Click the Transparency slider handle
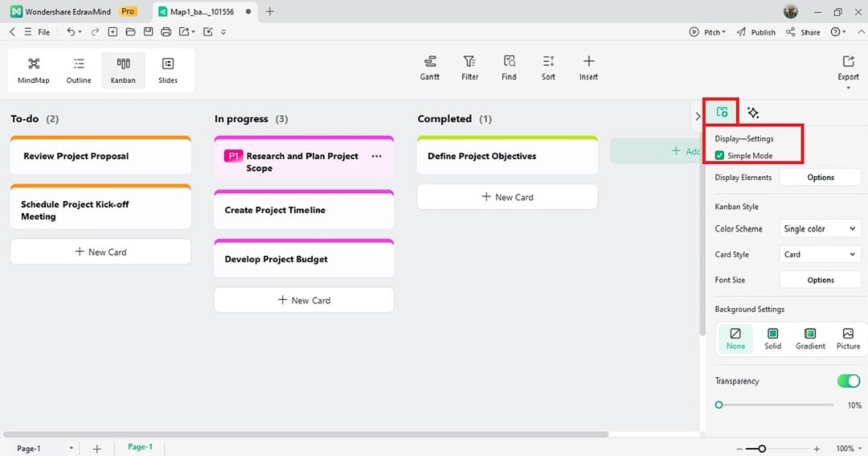The image size is (868, 456). (x=719, y=405)
